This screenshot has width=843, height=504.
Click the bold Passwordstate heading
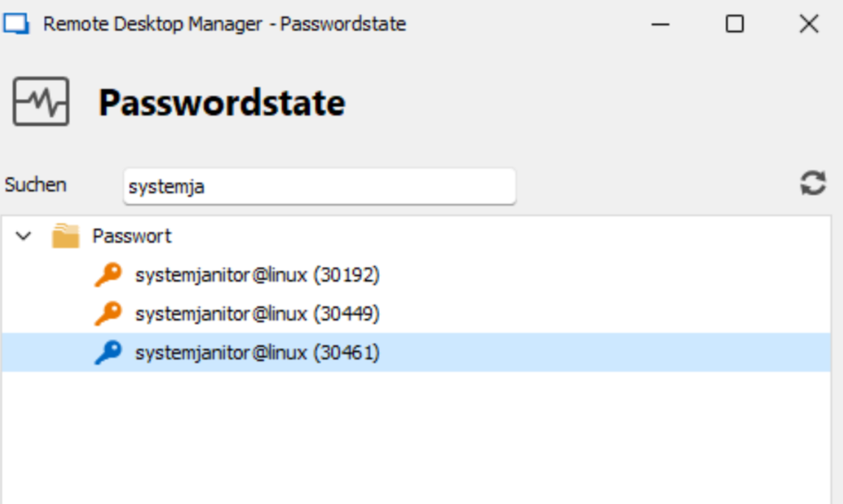tap(221, 102)
